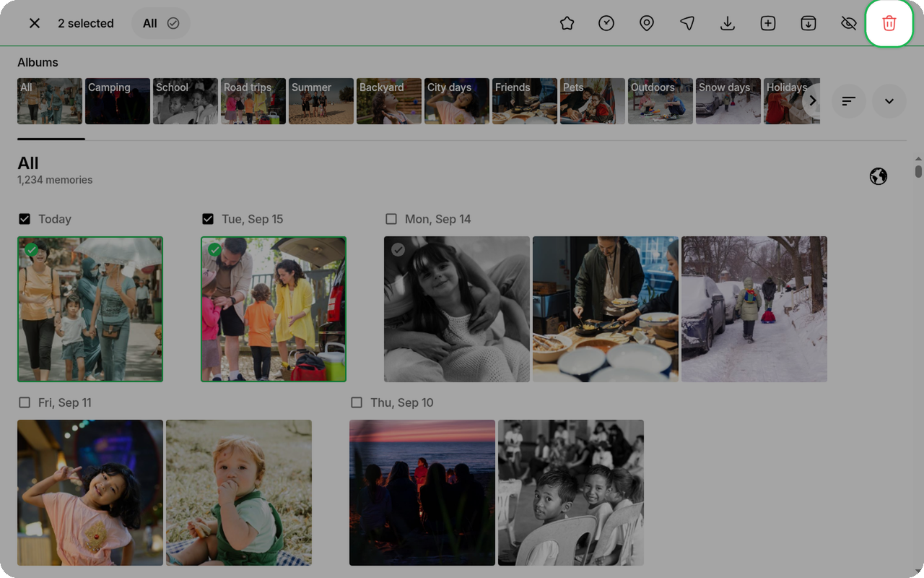Deselect the Today photo check mark

pos(31,250)
